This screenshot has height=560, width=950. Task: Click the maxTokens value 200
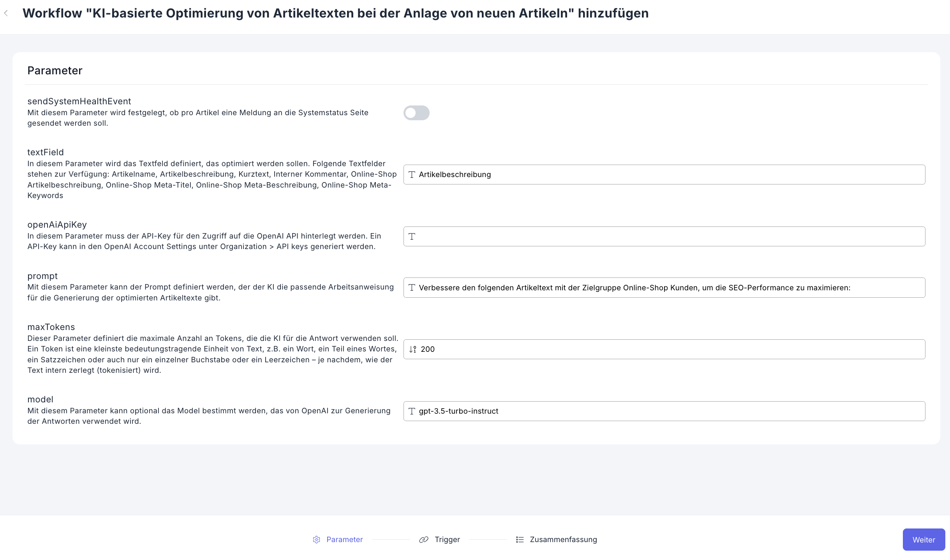click(x=427, y=349)
